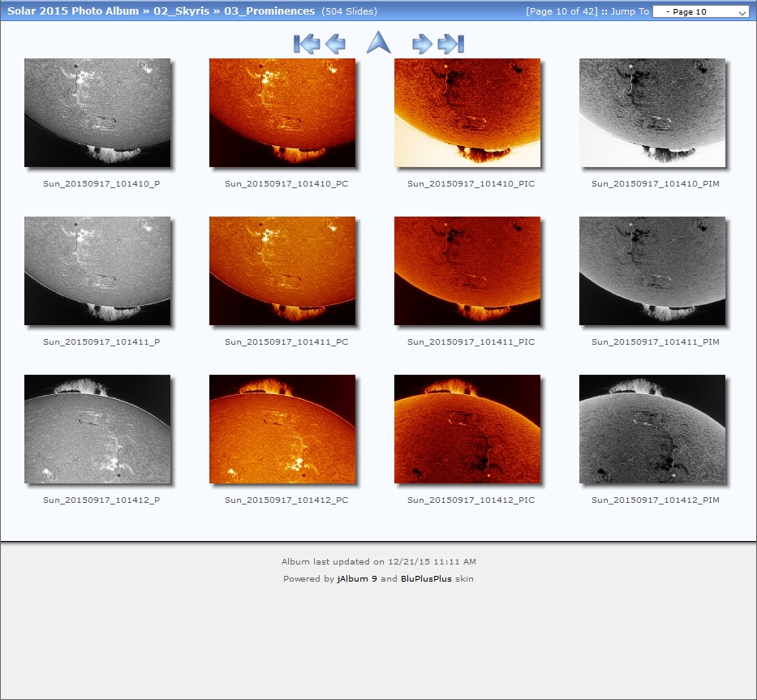The image size is (757, 700).
Task: Click caption text Sun_20150917_101410_PIC
Action: tap(471, 184)
